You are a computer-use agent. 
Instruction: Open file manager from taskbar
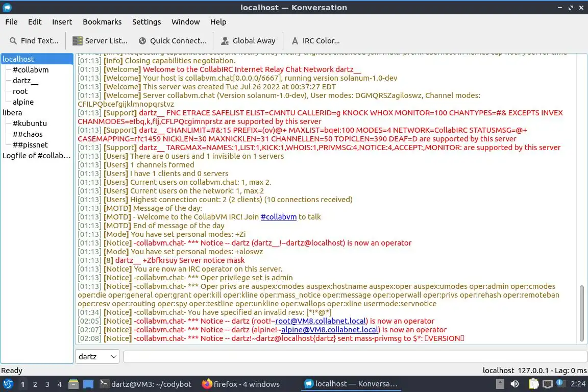tap(73, 384)
